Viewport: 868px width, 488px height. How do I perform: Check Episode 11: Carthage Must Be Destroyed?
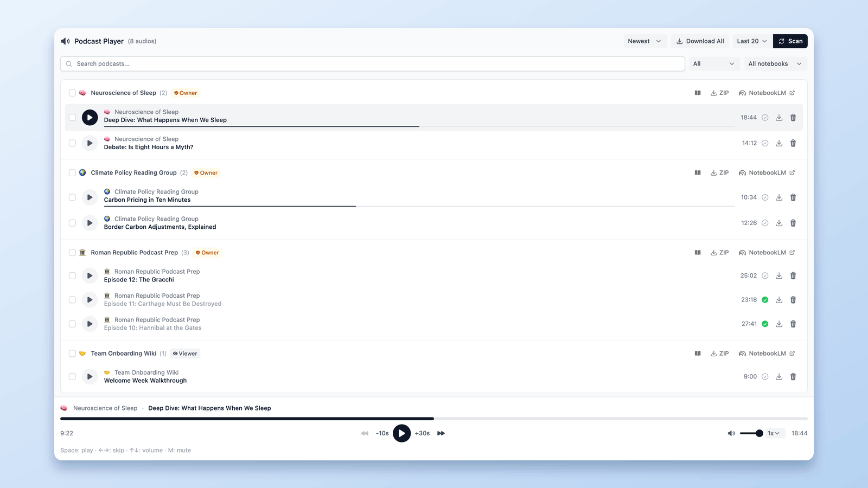(x=72, y=300)
